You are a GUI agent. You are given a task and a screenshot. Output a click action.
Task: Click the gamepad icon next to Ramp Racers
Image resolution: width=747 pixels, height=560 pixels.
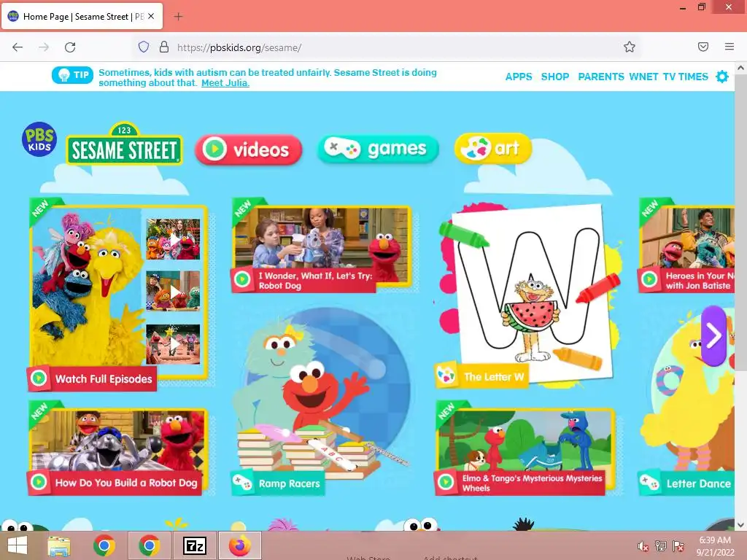[x=242, y=483]
